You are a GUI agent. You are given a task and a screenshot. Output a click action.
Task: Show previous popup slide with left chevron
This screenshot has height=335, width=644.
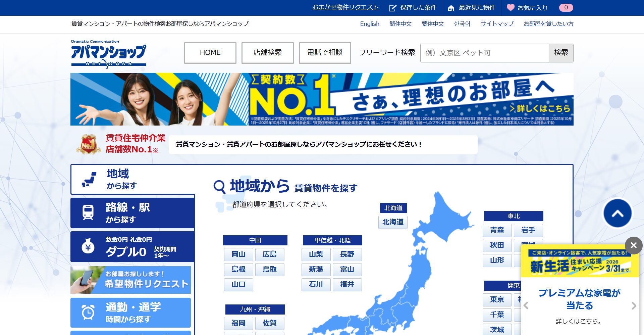click(x=526, y=306)
